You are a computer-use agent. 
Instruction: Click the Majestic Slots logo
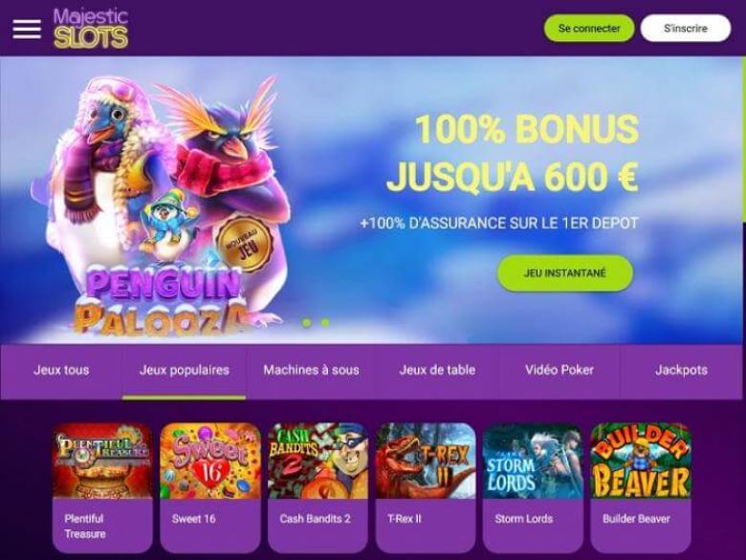pos(91,29)
